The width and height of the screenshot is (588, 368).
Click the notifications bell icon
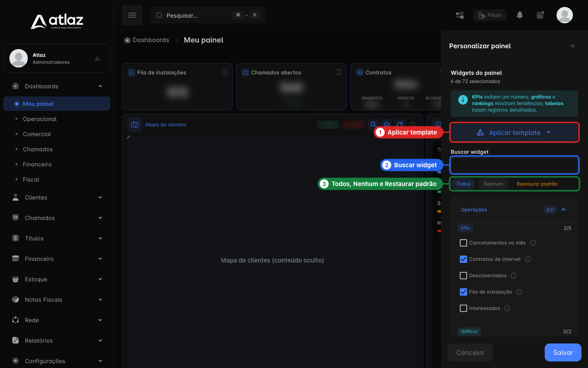(520, 15)
